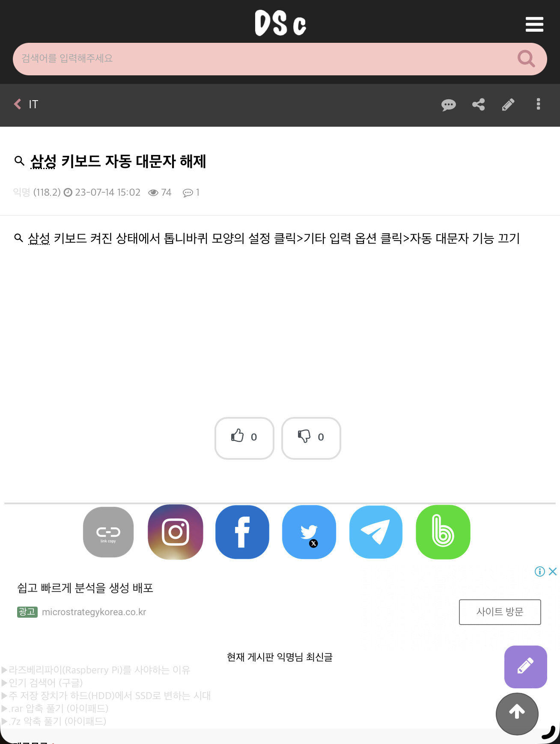This screenshot has width=560, height=744.
Task: Share the post on Twitter X
Action: [309, 532]
